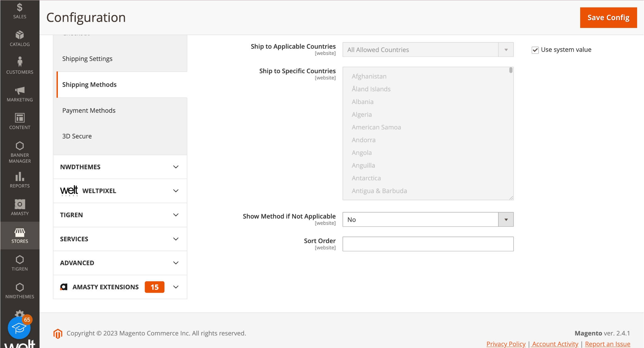
Task: Open the Marketing megaphone icon
Action: click(x=19, y=90)
